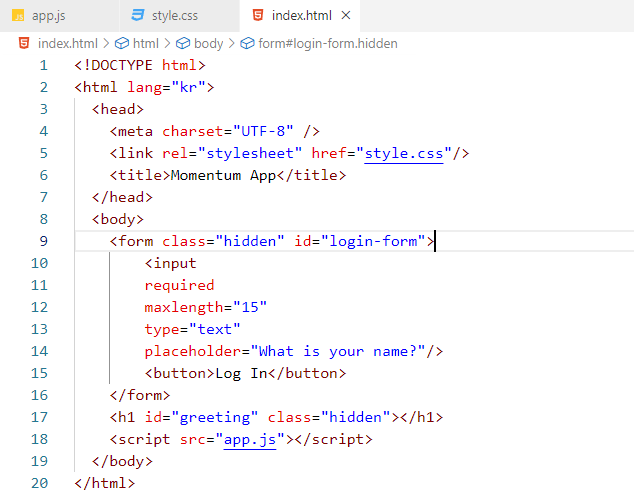Click the cube icon beside form#login-form.hidden
Image resolution: width=634 pixels, height=499 pixels.
point(247,43)
